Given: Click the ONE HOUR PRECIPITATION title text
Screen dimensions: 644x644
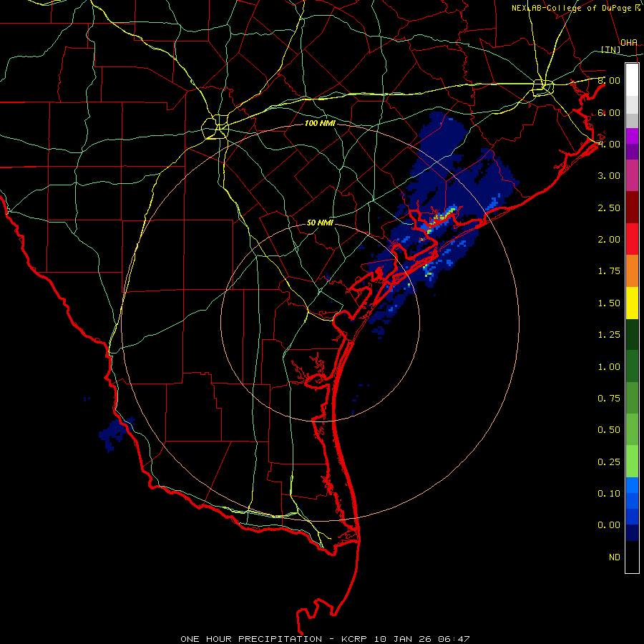Looking at the screenshot, I should [x=251, y=639].
